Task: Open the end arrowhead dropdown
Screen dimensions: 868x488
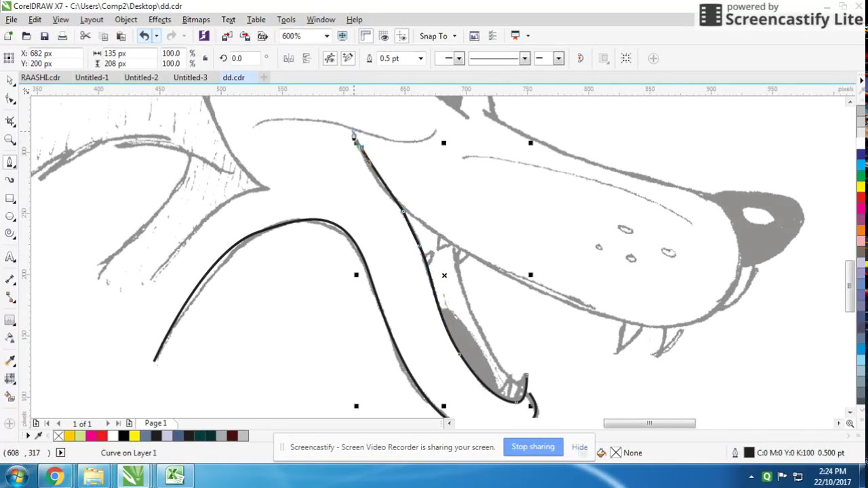Action: point(558,58)
